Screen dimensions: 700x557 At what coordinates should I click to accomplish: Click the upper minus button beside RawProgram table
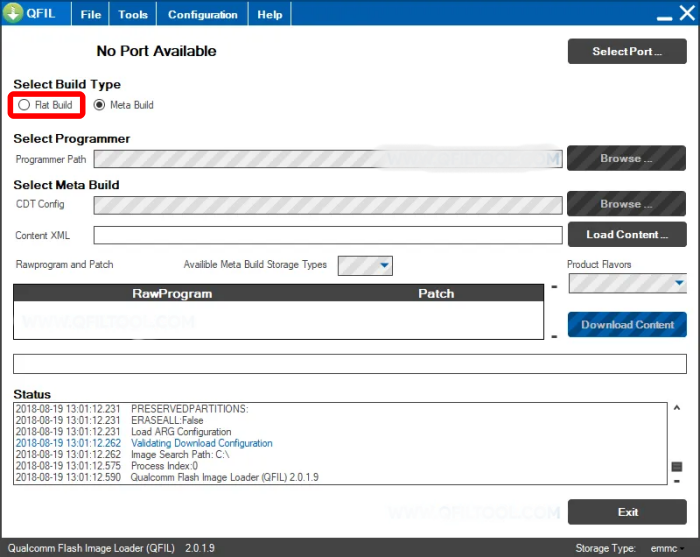pyautogui.click(x=554, y=287)
